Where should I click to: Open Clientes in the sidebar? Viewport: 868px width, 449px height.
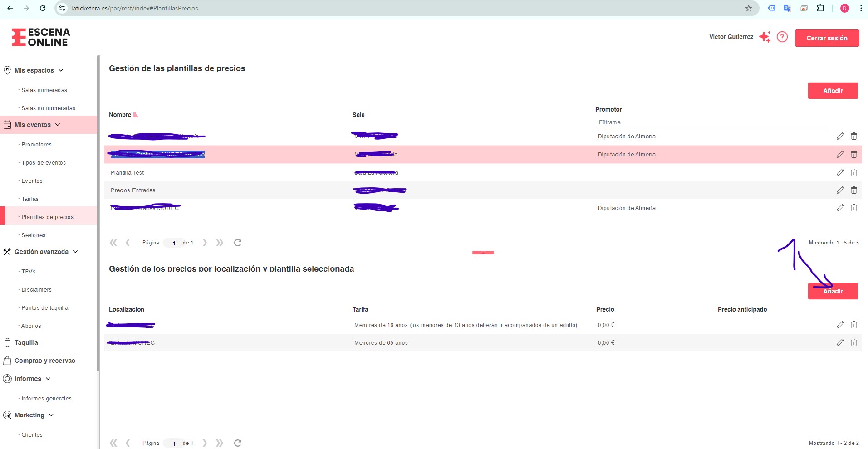click(32, 435)
